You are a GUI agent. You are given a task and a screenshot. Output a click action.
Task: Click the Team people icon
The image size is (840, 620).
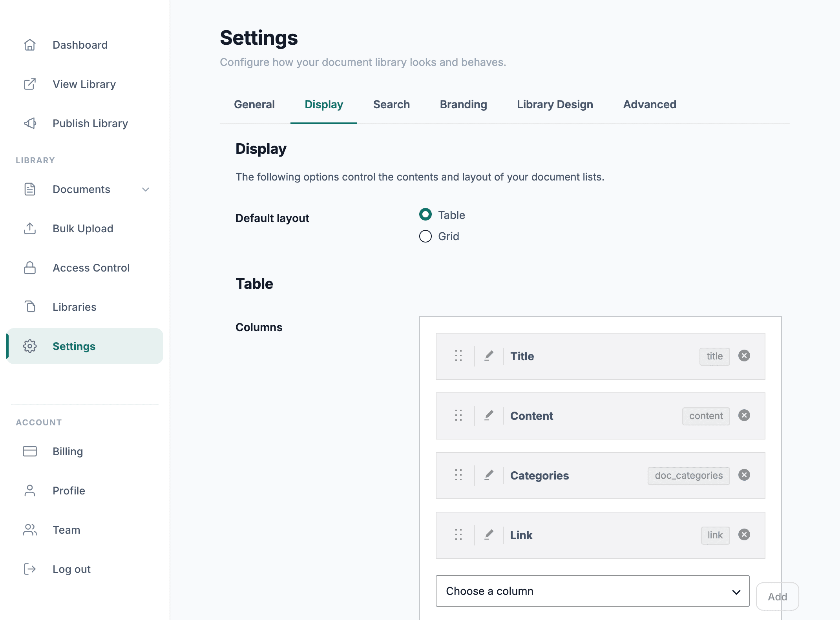(x=30, y=530)
